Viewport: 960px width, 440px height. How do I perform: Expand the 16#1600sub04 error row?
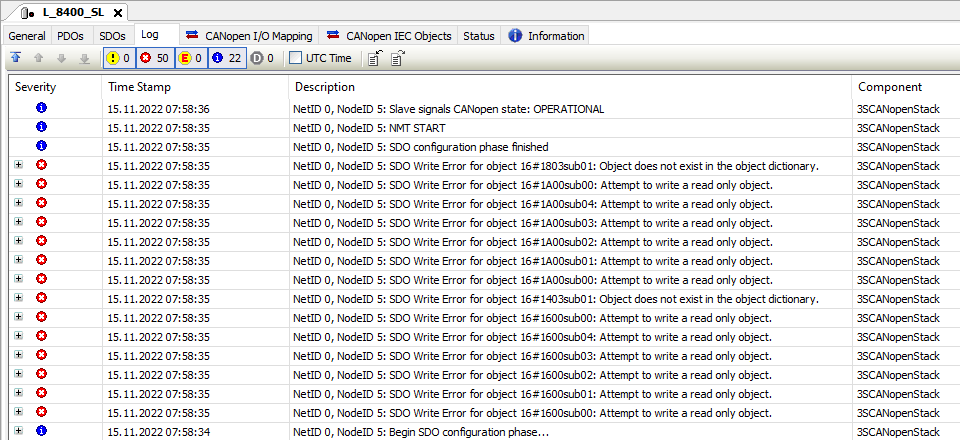click(18, 336)
